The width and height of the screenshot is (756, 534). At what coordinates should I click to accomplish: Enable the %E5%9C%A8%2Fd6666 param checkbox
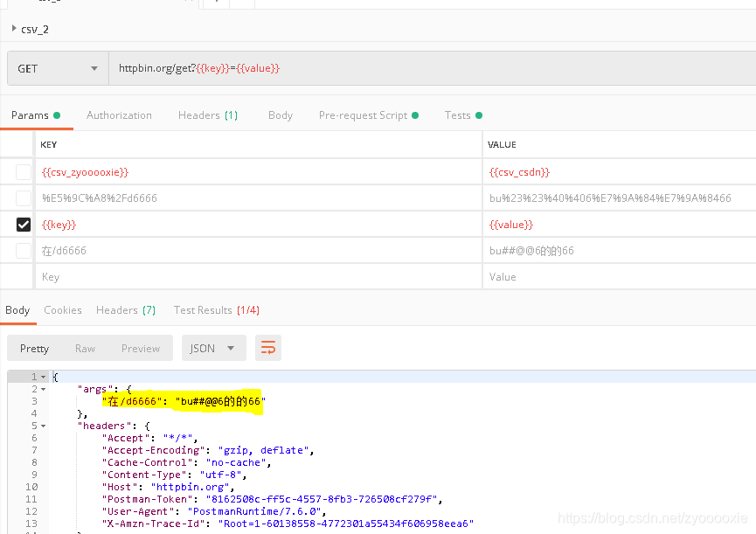click(23, 198)
